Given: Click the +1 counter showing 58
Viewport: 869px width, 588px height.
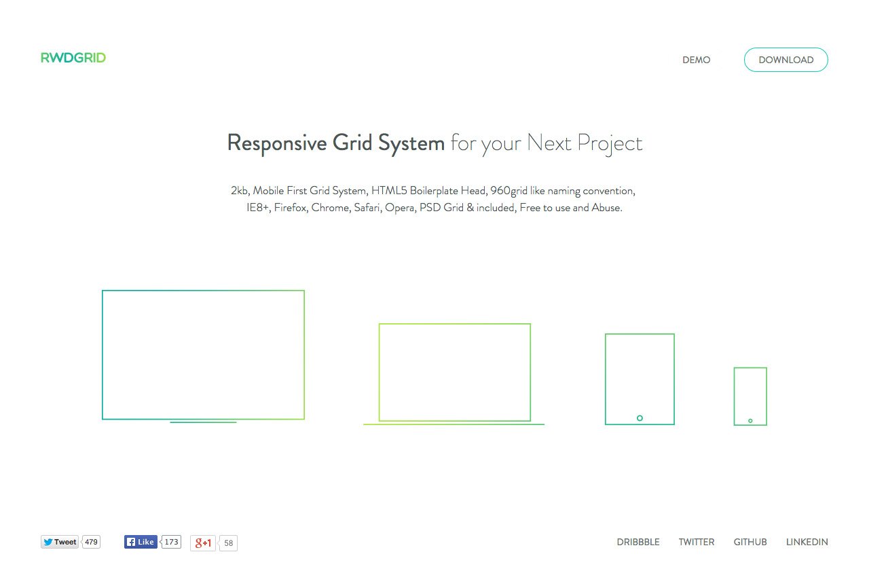Looking at the screenshot, I should click(229, 543).
